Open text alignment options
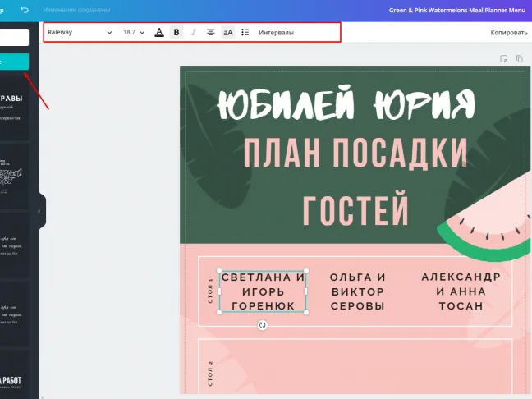532x399 pixels. click(211, 32)
